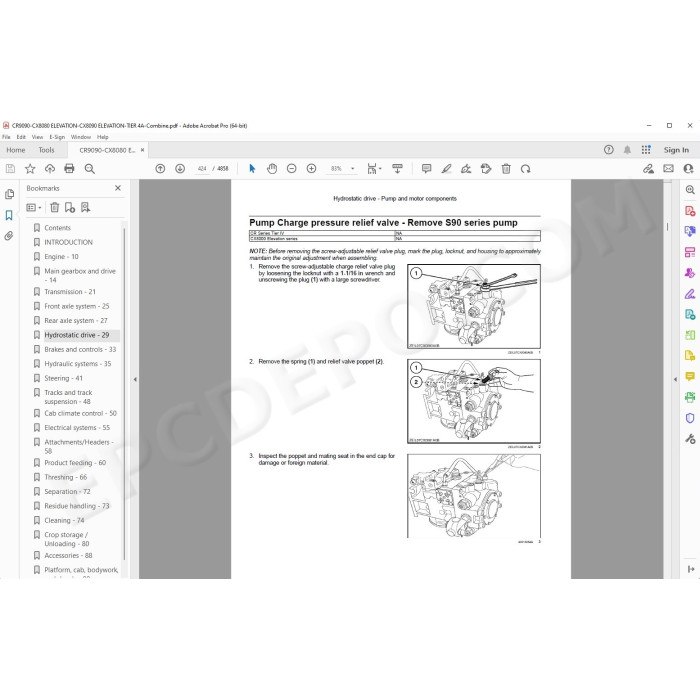Open the notifications bell

tap(627, 150)
